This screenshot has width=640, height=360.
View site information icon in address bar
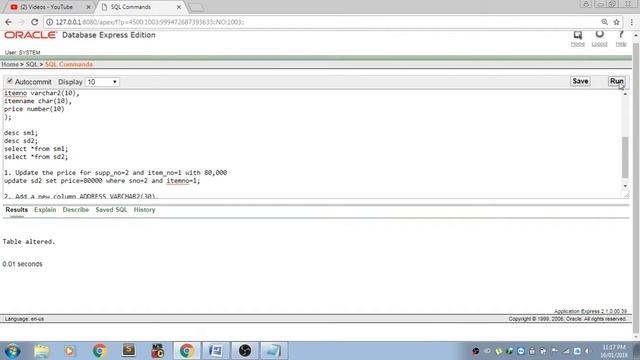click(x=49, y=22)
